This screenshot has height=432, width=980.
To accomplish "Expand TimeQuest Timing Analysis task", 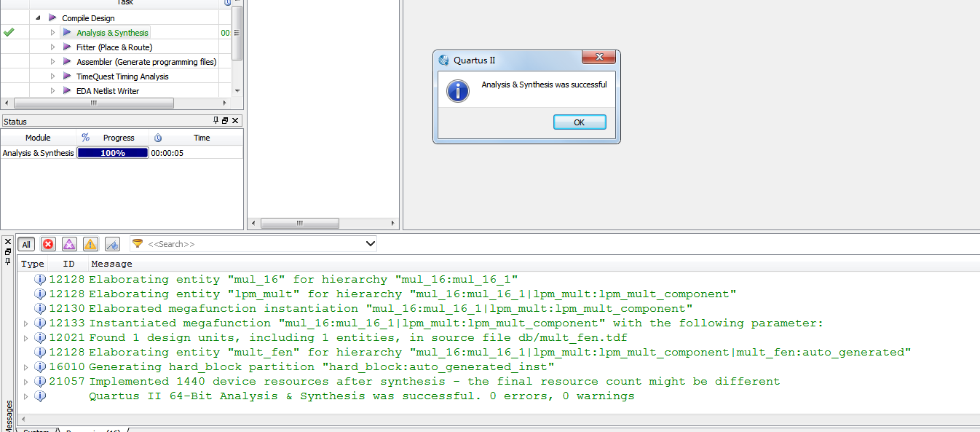I will pyautogui.click(x=52, y=76).
